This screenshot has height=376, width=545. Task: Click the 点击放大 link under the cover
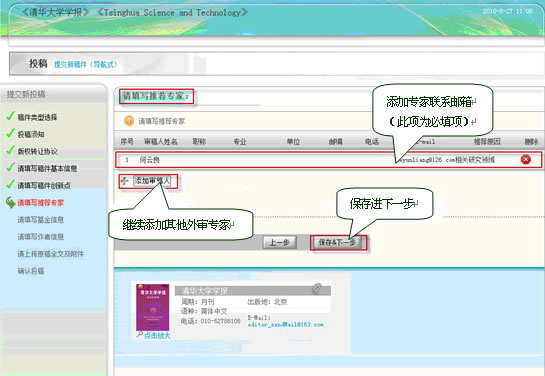[157, 335]
